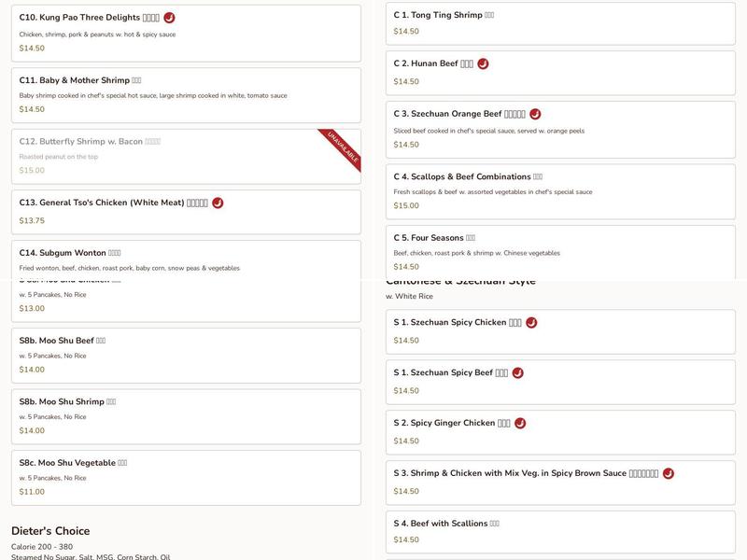Click spicy icon next to Szechuan Spicy Chicken
The height and width of the screenshot is (560, 747).
coord(531,323)
